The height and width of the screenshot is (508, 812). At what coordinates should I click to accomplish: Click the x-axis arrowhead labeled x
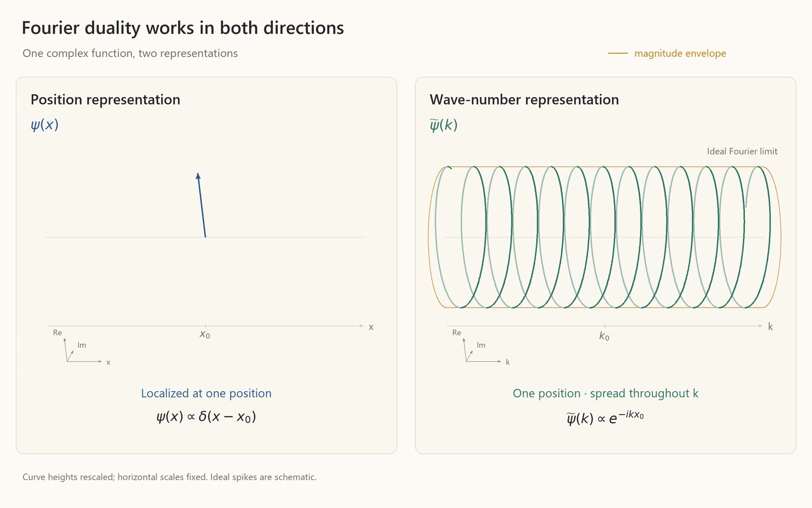(361, 326)
